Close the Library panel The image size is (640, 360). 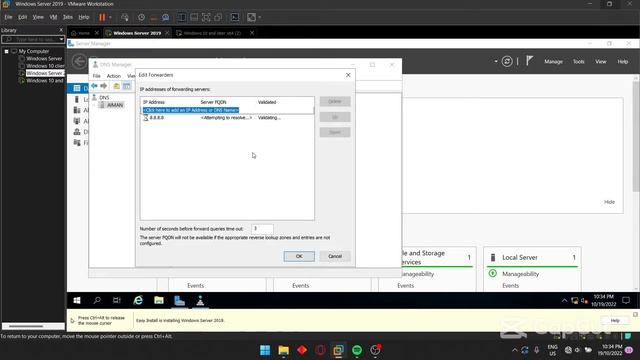[61, 30]
